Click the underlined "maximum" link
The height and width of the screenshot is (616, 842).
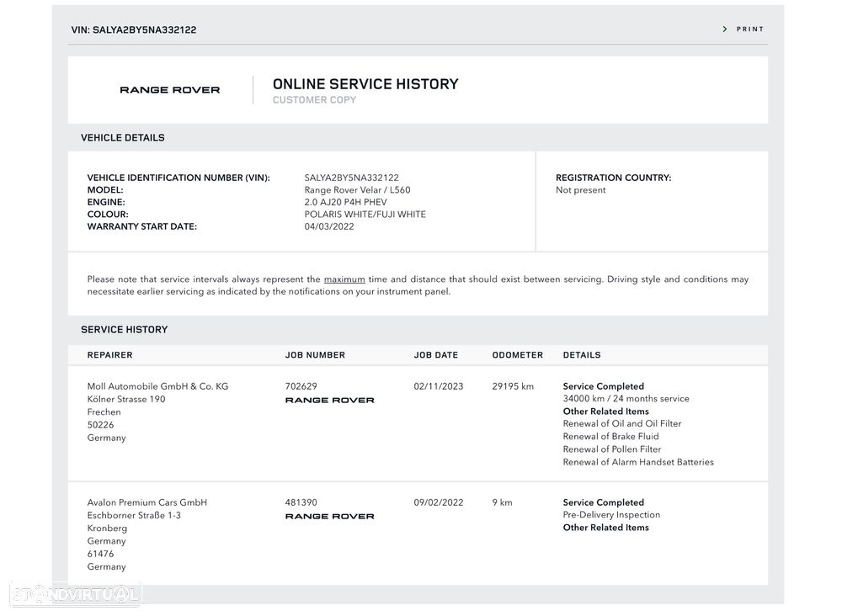pyautogui.click(x=344, y=279)
